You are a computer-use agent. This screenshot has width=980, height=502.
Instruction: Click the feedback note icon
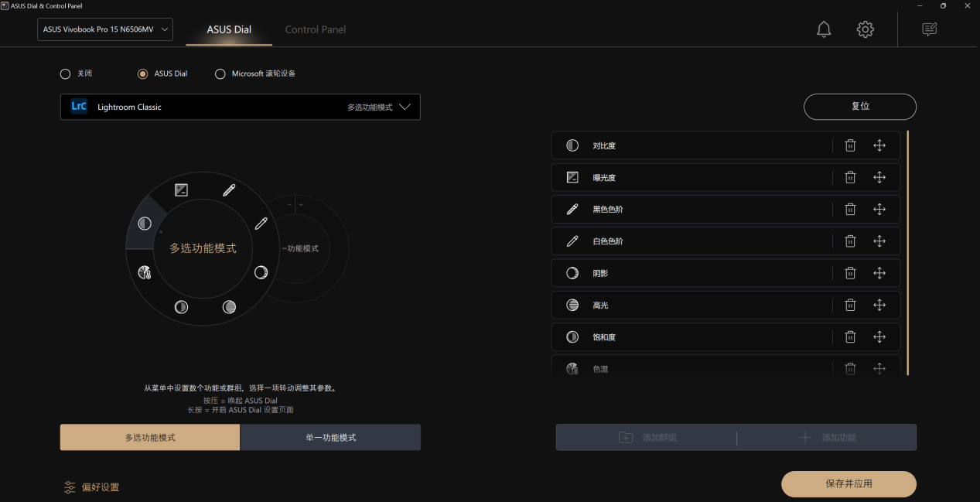click(929, 29)
